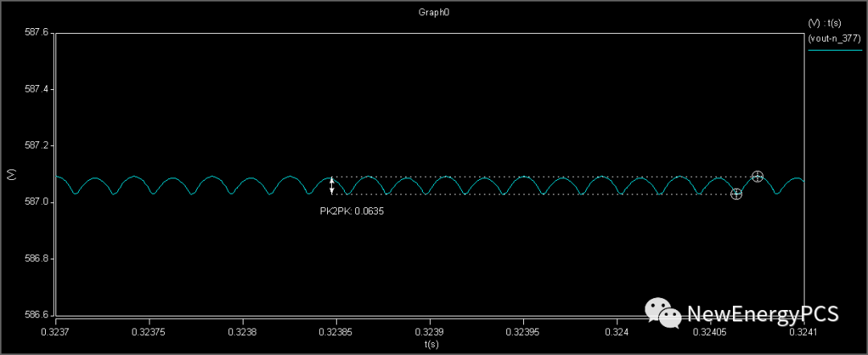This screenshot has width=868, height=355.
Task: Click the 0.3237 x-axis tick label
Action: pyautogui.click(x=55, y=330)
